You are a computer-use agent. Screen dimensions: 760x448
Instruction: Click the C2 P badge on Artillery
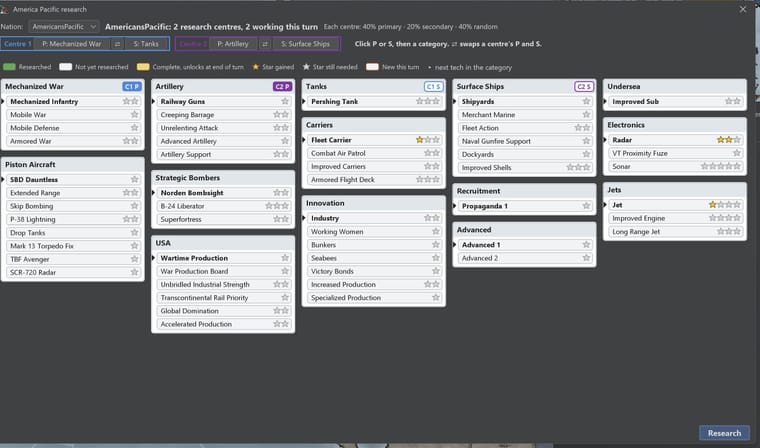(x=283, y=87)
